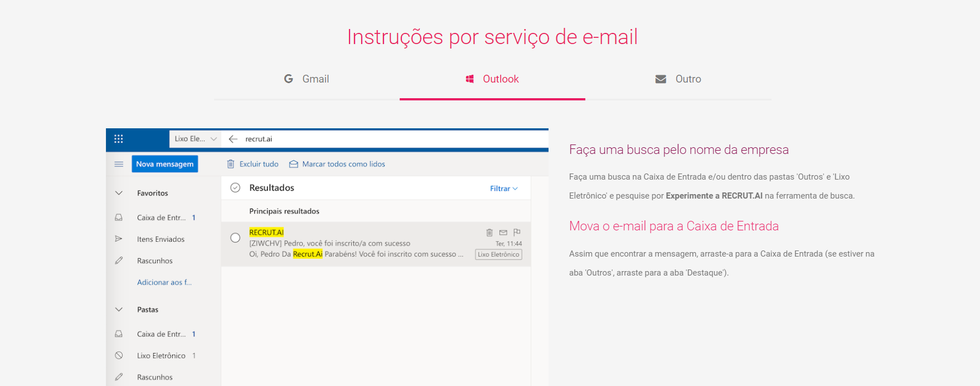
Task: Open Caixa de Entr... under Favoritos
Action: pos(161,218)
